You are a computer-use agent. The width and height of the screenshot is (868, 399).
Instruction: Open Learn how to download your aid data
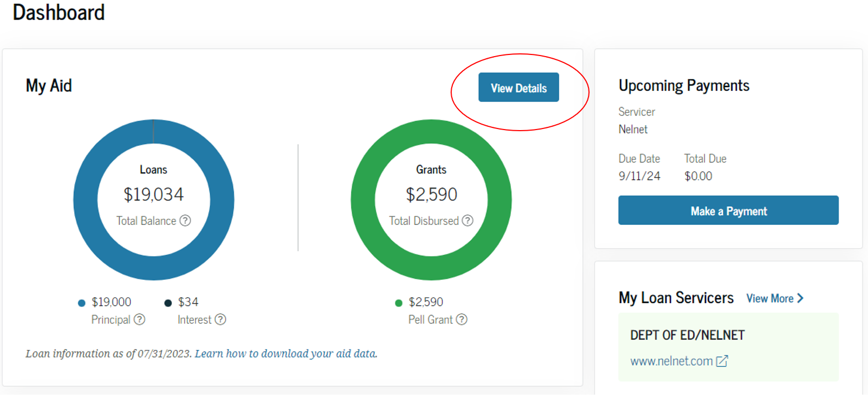(286, 354)
